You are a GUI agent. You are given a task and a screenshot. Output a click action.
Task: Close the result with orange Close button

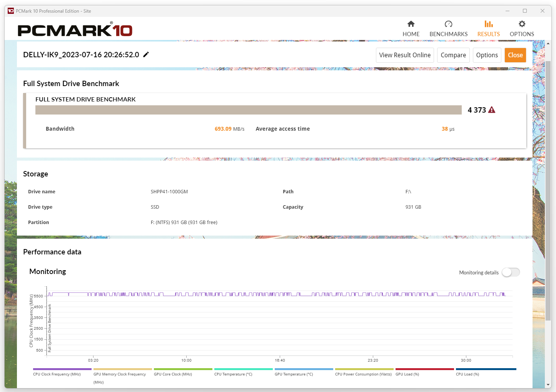(x=515, y=55)
